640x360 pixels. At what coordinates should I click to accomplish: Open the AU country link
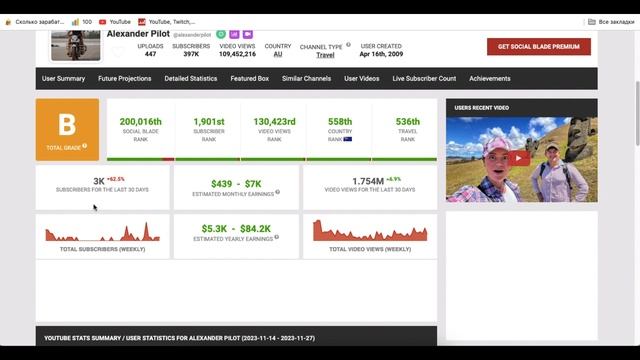(278, 54)
